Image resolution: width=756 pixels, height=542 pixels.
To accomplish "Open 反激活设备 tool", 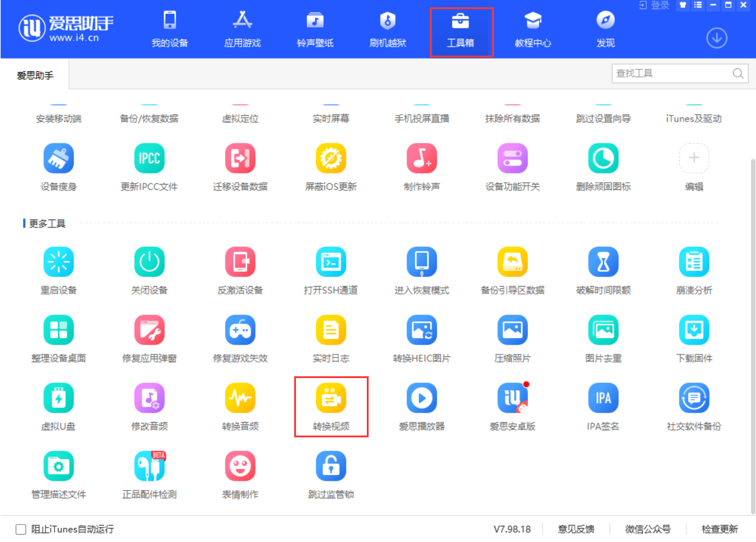I will click(240, 262).
